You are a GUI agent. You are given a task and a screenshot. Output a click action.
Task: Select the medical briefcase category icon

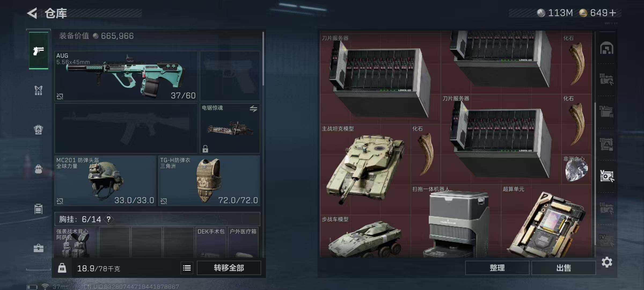tap(38, 248)
